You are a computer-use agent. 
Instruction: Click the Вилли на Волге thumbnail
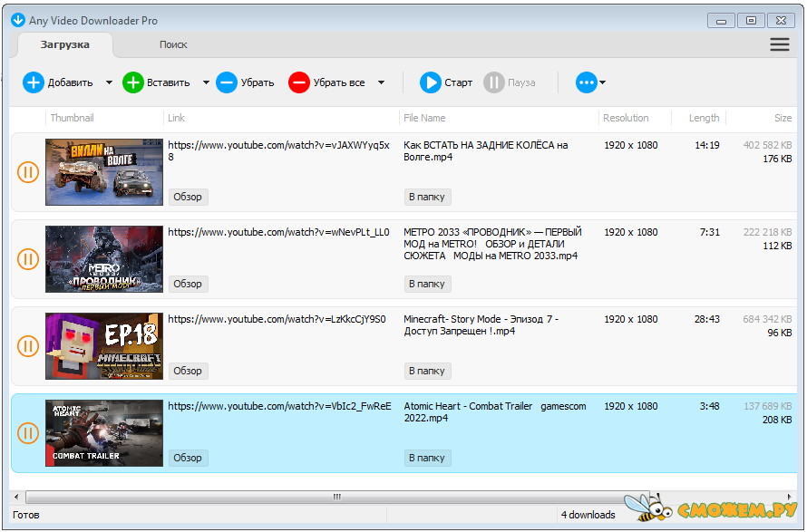[x=104, y=172]
